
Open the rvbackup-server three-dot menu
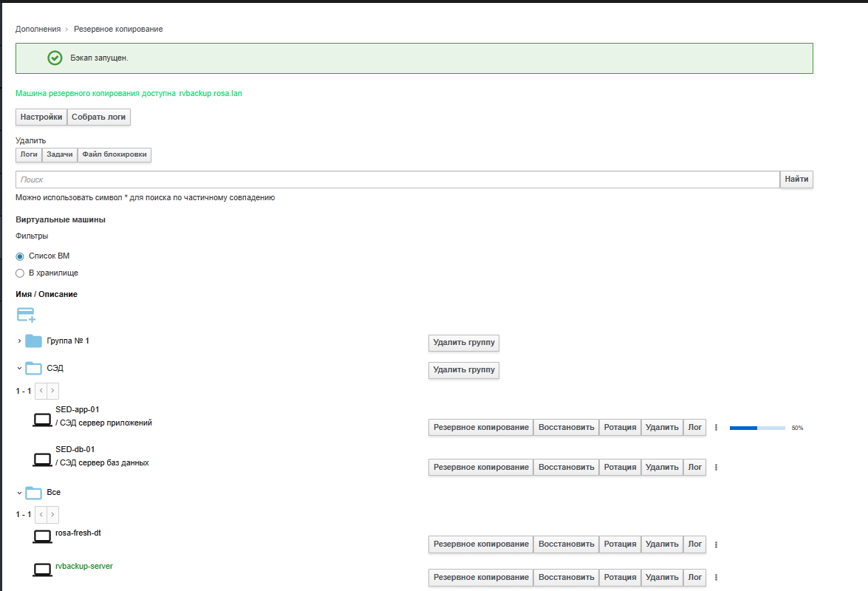tap(716, 578)
